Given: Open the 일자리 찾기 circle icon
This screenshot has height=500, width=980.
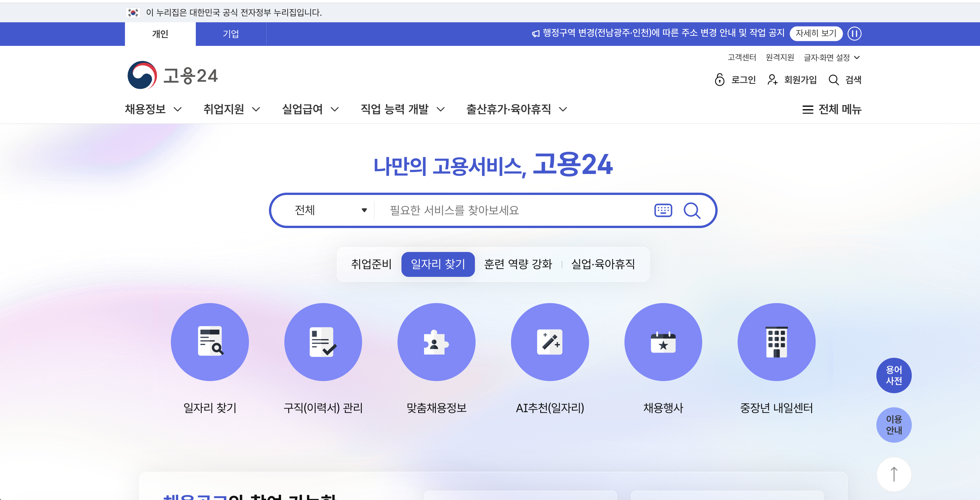Looking at the screenshot, I should pos(210,341).
